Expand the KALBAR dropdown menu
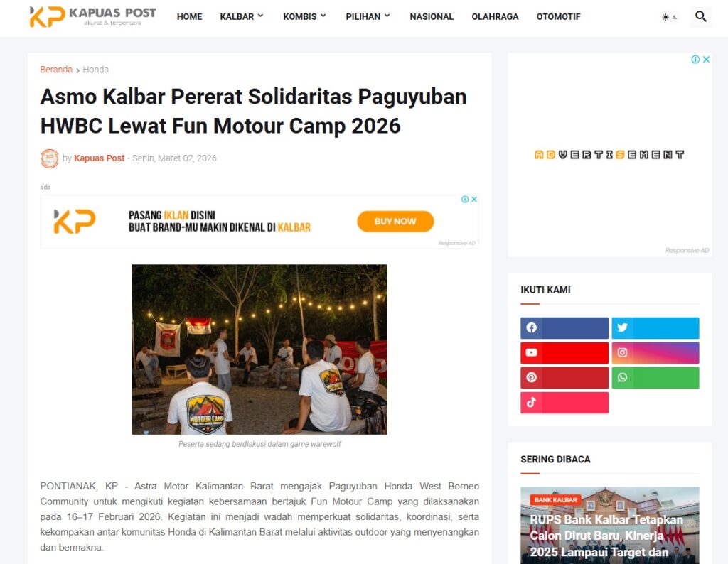Screen dimensions: 728x564 (x=242, y=17)
